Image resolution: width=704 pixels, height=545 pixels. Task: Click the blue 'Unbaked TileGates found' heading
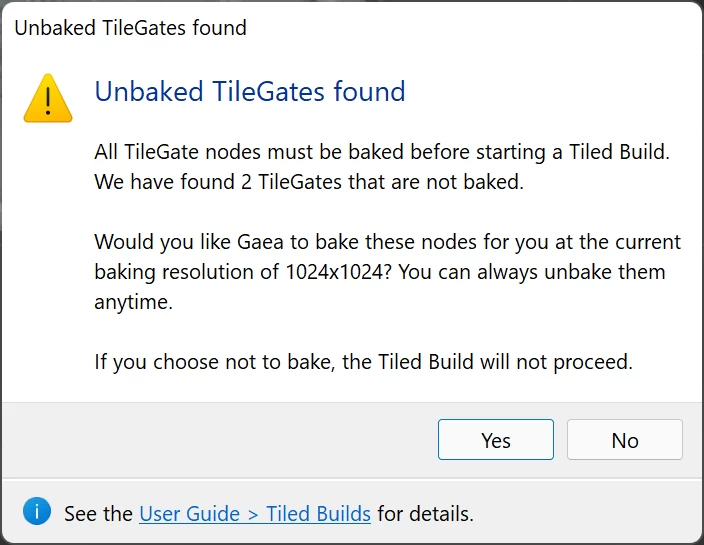click(x=250, y=92)
